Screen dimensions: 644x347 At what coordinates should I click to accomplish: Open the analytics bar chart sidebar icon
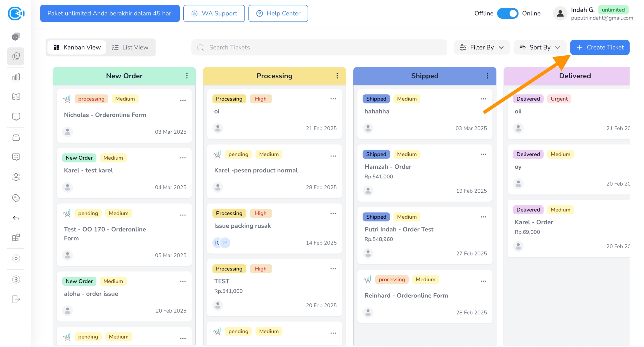click(x=16, y=77)
